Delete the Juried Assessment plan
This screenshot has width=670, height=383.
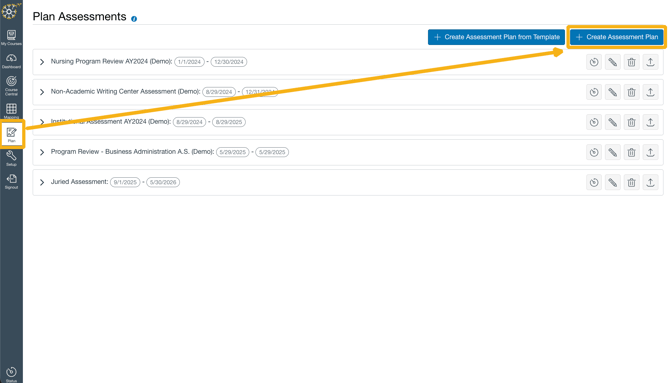(632, 183)
